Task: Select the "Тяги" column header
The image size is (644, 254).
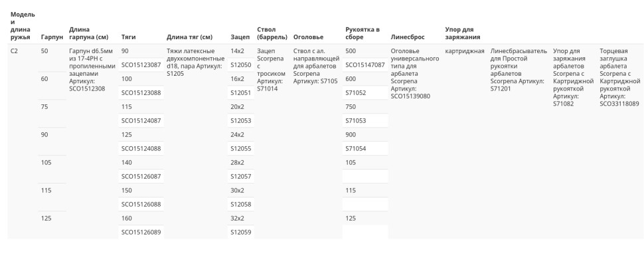Action: click(128, 37)
